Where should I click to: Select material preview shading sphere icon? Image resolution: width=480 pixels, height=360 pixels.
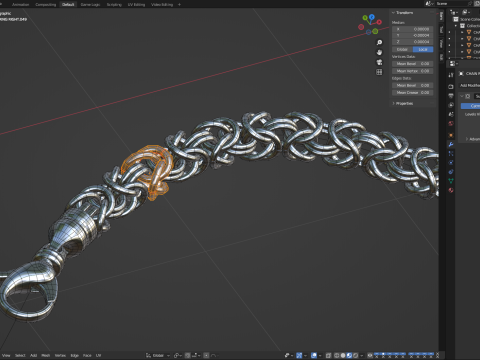pos(349,355)
